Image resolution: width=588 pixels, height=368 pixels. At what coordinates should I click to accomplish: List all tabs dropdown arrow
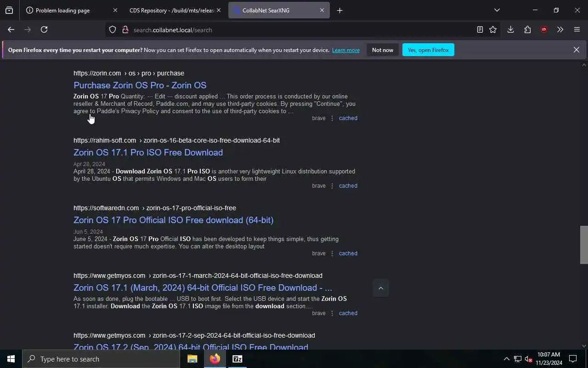coord(497,10)
